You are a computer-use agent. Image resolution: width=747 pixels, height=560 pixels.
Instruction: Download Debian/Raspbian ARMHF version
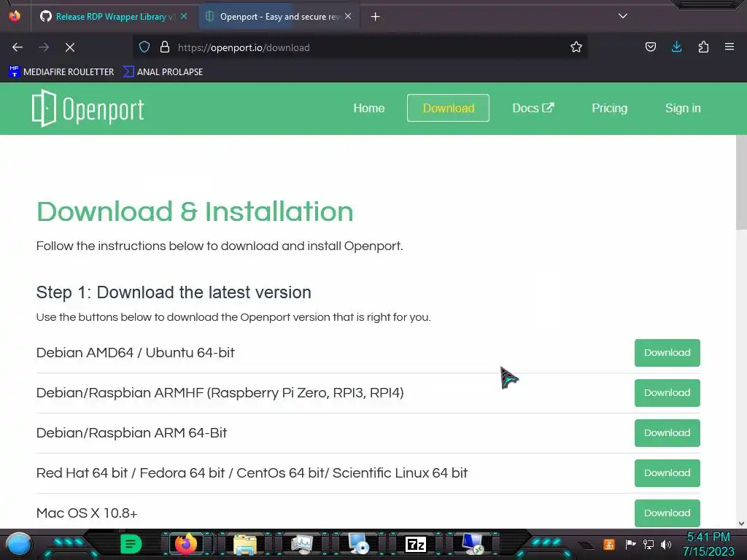(x=667, y=393)
